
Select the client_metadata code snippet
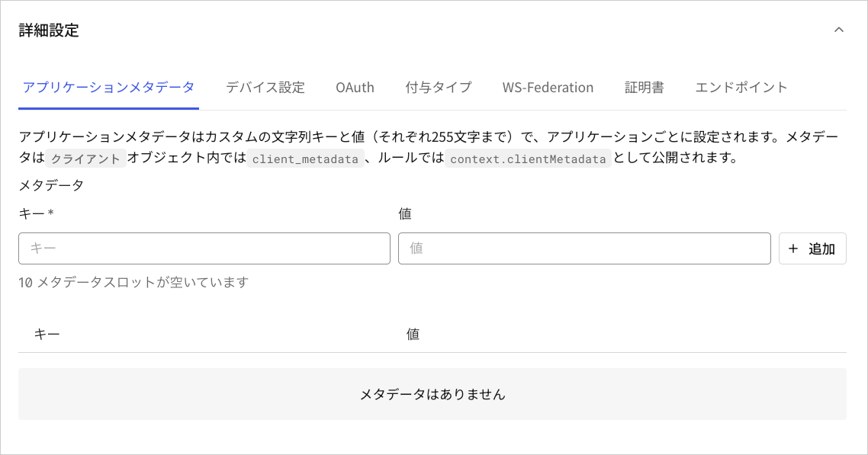coord(305,159)
